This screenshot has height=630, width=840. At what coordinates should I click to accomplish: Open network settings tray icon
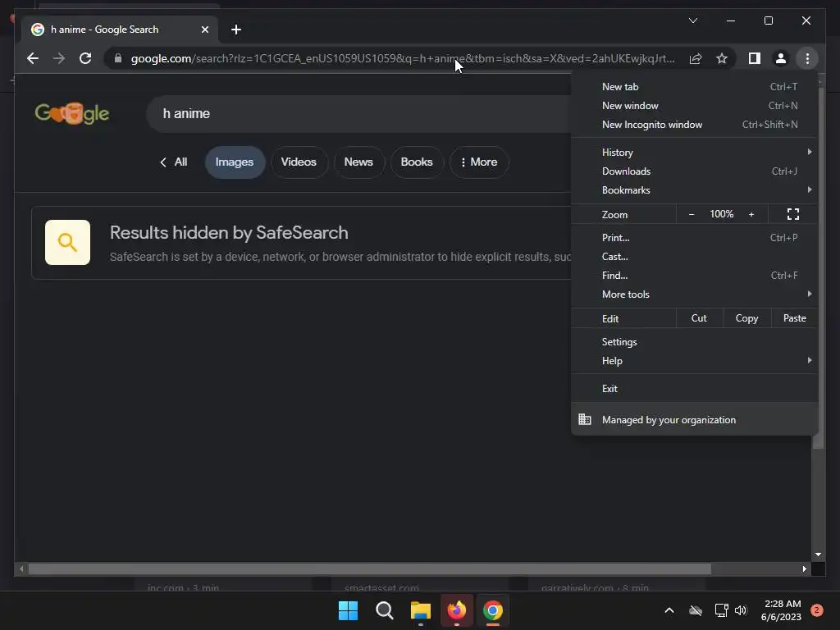pos(721,610)
